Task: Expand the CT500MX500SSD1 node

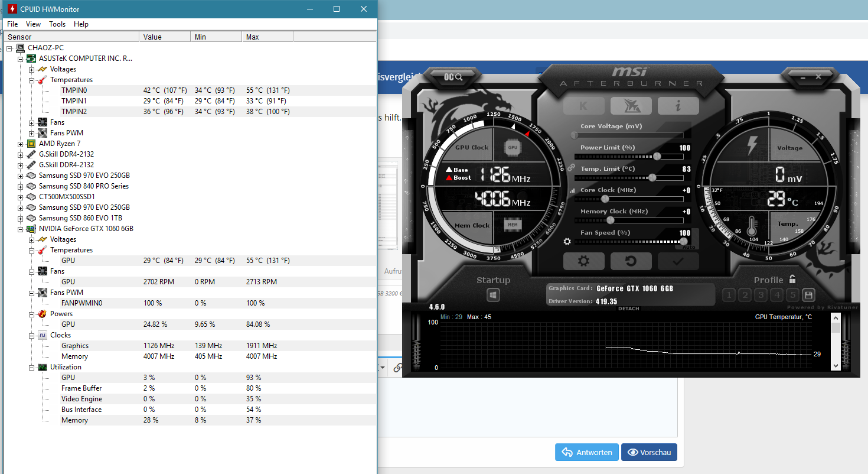Action: (x=21, y=197)
